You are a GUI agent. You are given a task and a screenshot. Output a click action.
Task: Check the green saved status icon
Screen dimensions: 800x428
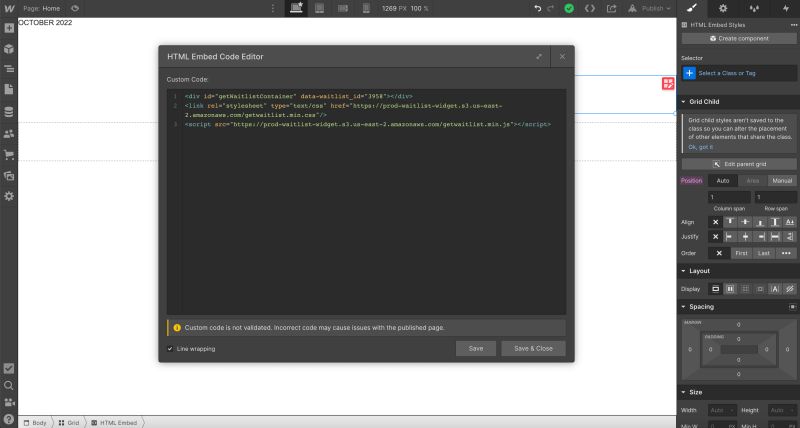click(569, 9)
